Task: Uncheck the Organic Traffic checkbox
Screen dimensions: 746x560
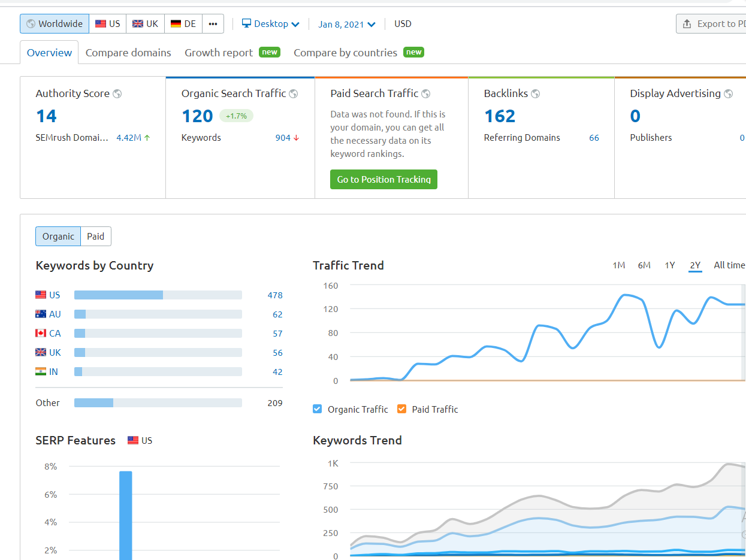Action: coord(318,409)
